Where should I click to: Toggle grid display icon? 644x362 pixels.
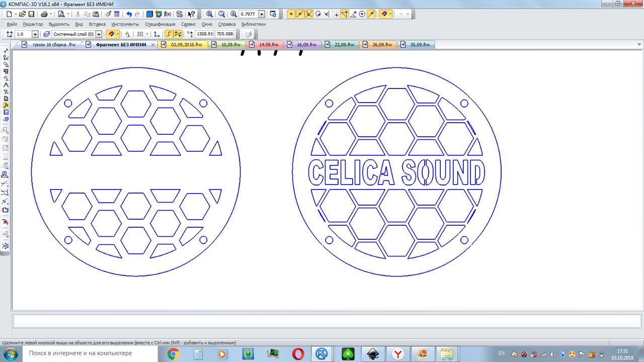click(x=140, y=34)
